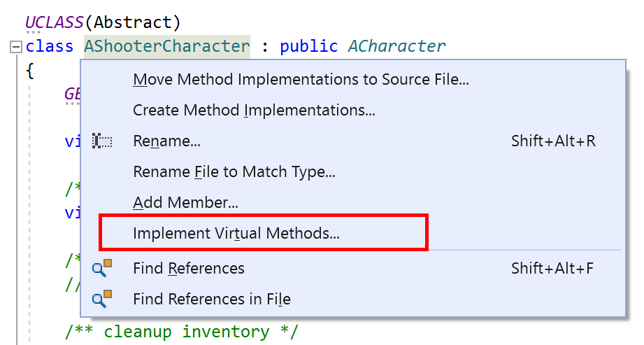Image resolution: width=644 pixels, height=345 pixels.
Task: Select Move Method Implementations to Source File
Action: 301,80
